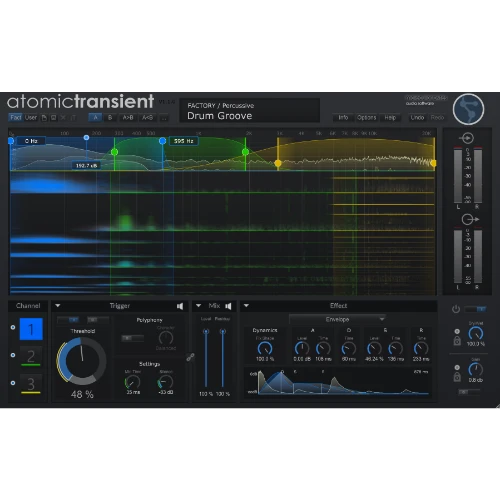Click the lock icon under Dry/Wet
The height and width of the screenshot is (500, 500).
457,341
